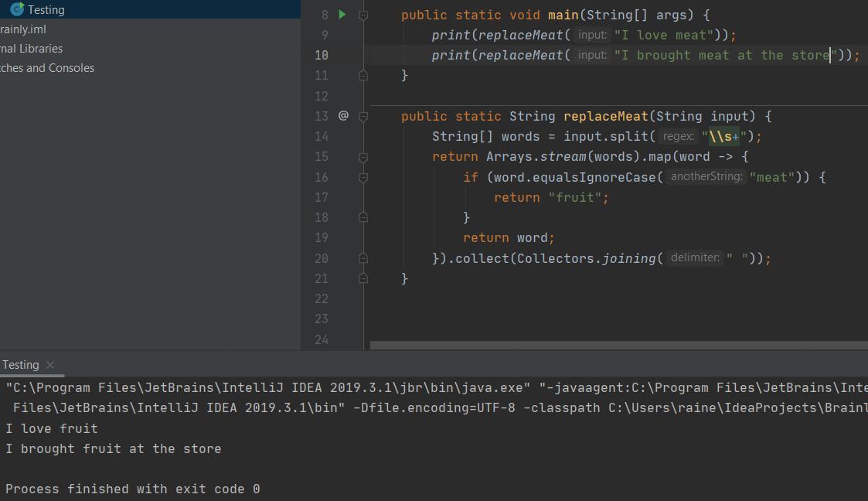Image resolution: width=868 pixels, height=501 pixels.
Task: Close the Testing run tab
Action: pos(50,365)
